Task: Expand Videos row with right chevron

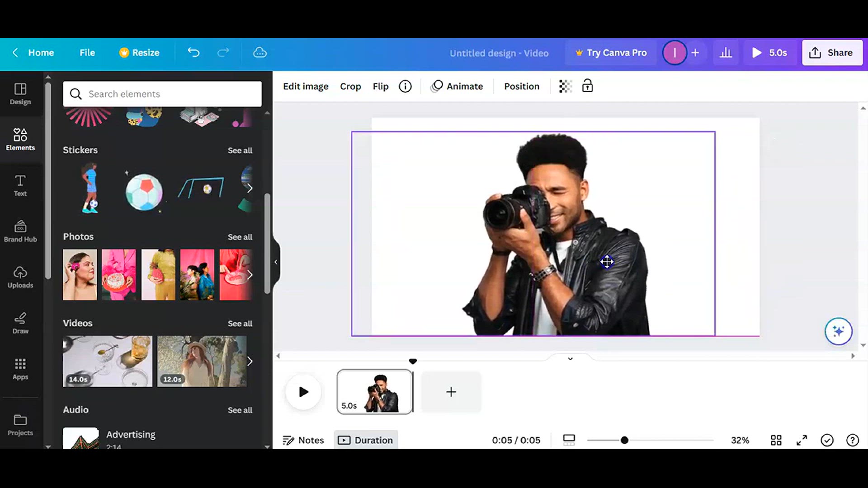Action: [250, 361]
